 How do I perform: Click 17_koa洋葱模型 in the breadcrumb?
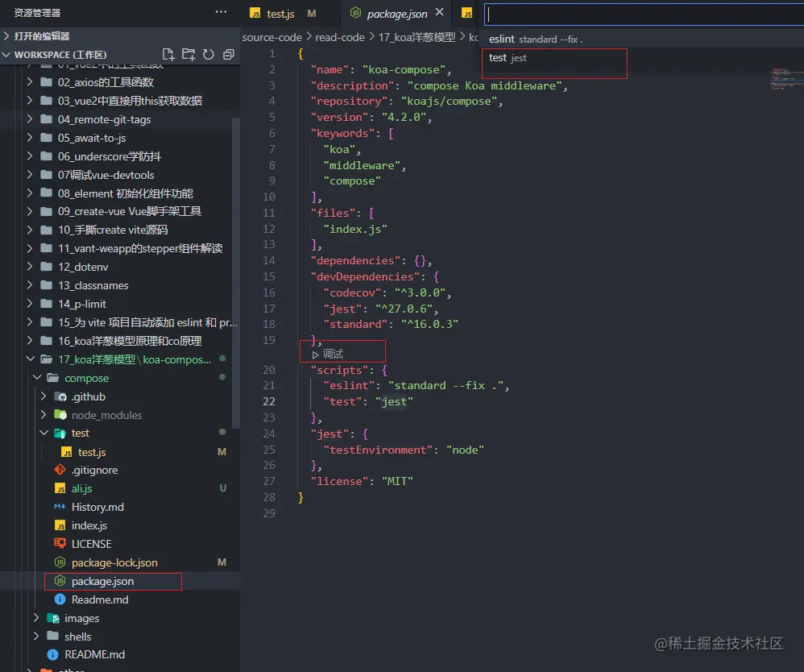tap(417, 37)
